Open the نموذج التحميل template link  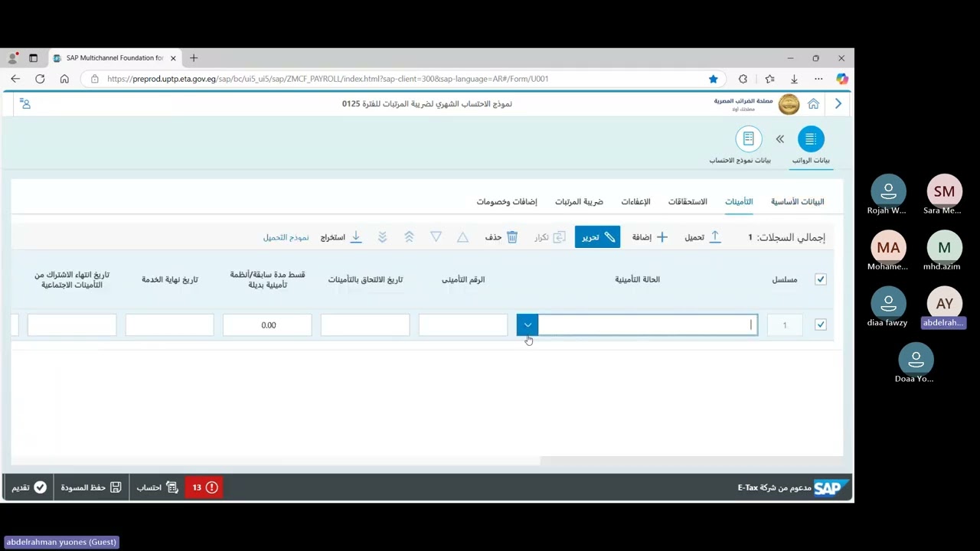pyautogui.click(x=286, y=237)
